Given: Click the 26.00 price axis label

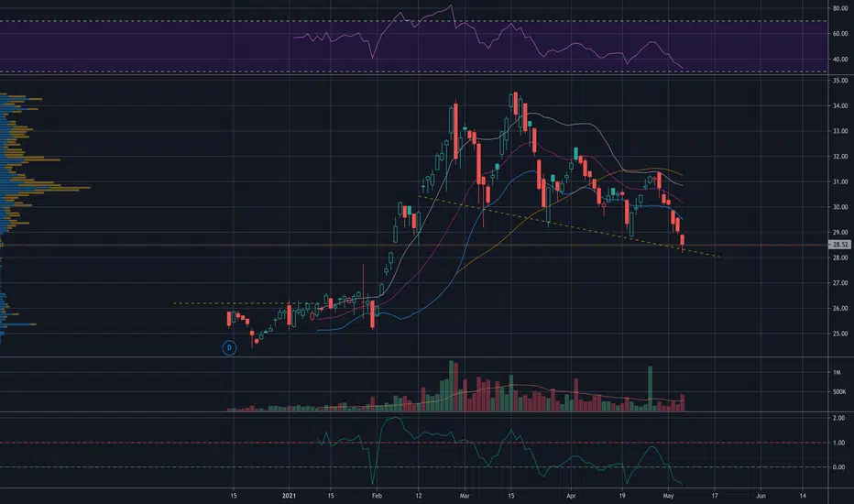Looking at the screenshot, I should [x=840, y=309].
